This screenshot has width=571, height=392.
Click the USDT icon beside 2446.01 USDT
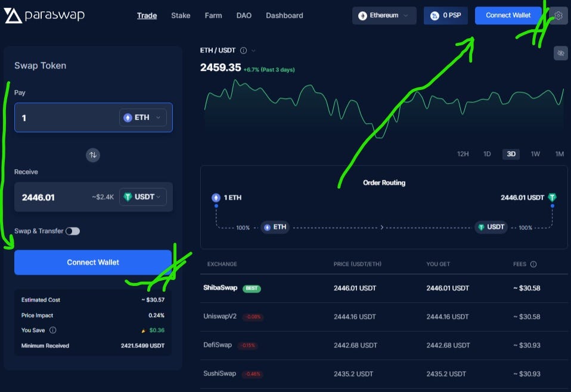(552, 197)
